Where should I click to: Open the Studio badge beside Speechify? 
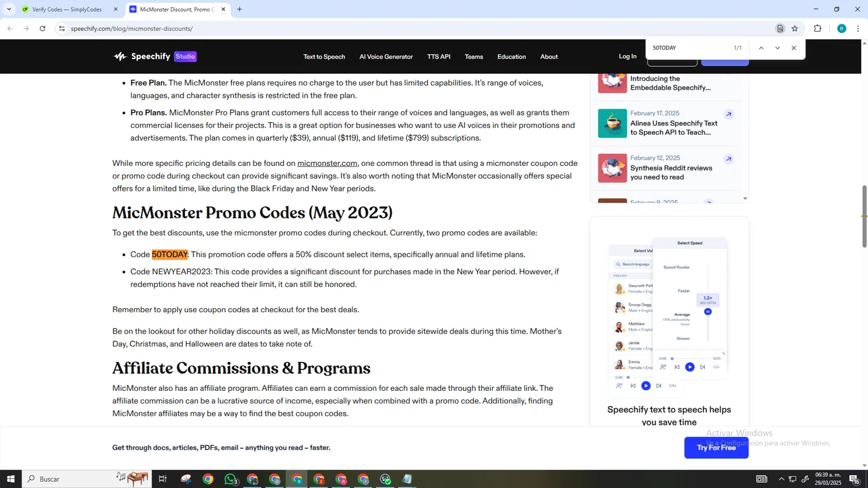tap(185, 56)
